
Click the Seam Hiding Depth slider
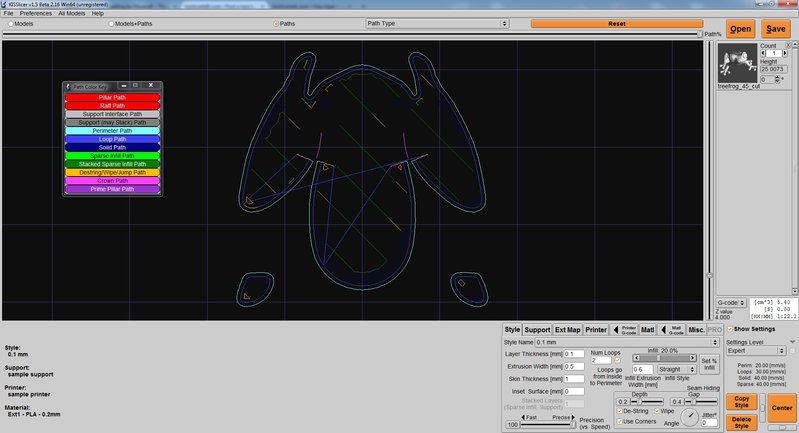(x=647, y=402)
